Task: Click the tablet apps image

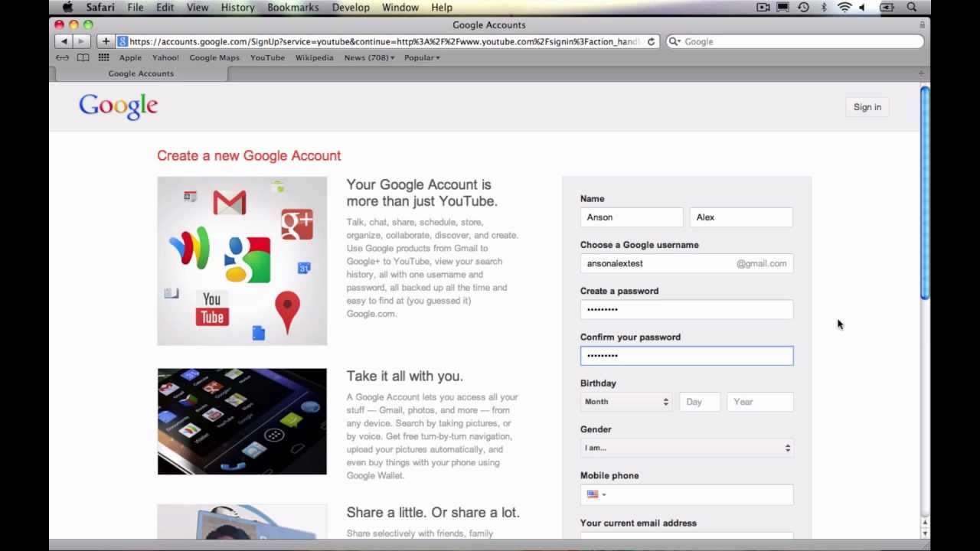Action: pyautogui.click(x=242, y=422)
